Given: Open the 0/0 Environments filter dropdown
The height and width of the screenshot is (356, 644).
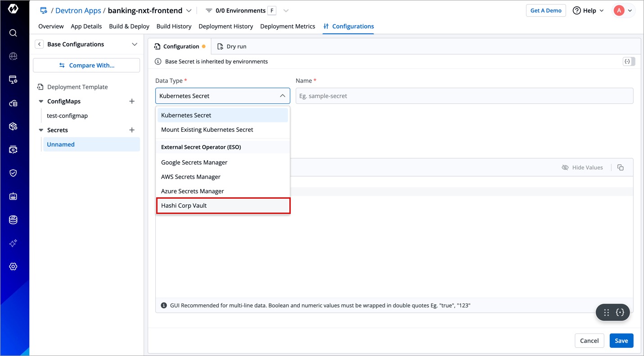Looking at the screenshot, I should [285, 11].
